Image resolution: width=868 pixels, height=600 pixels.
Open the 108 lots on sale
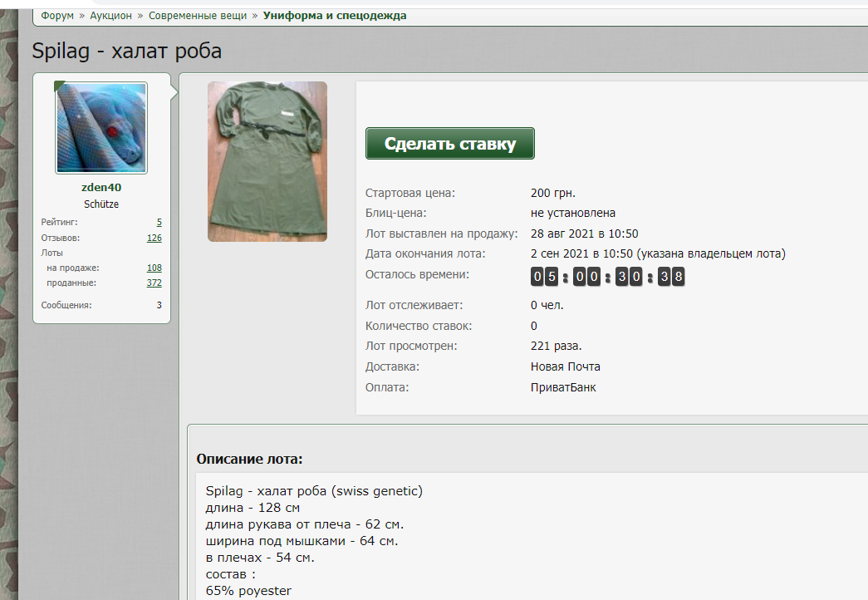click(x=154, y=268)
